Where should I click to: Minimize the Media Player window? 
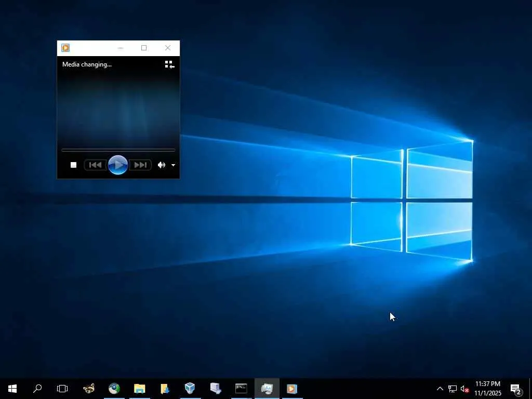pos(121,48)
